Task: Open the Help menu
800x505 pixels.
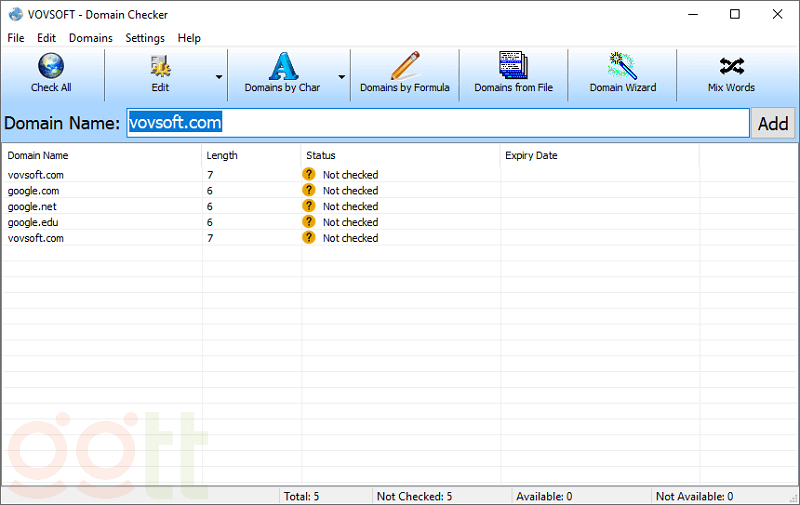Action: click(x=189, y=38)
